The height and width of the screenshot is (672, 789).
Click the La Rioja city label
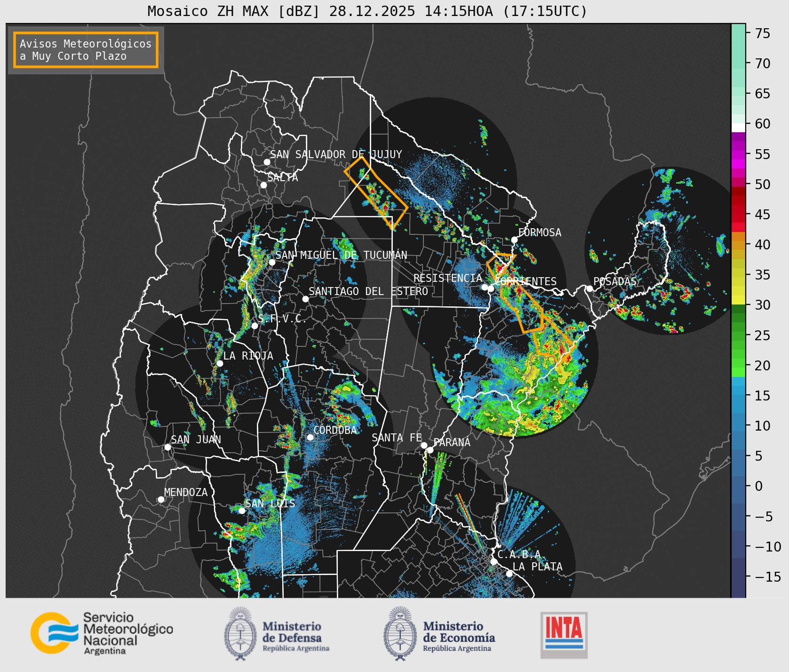pos(248,356)
